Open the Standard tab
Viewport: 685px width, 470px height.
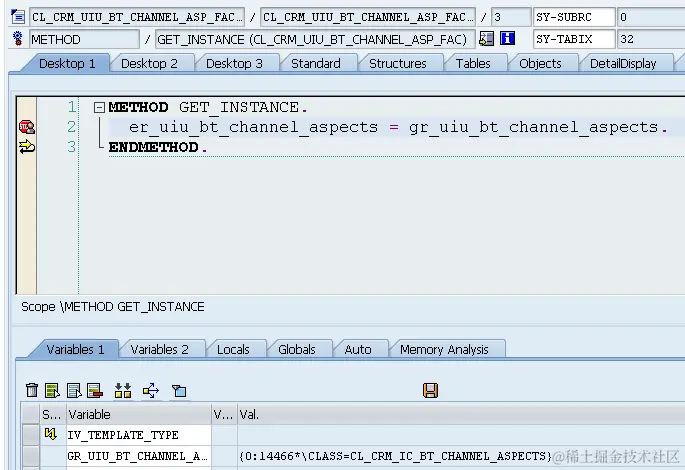316,64
